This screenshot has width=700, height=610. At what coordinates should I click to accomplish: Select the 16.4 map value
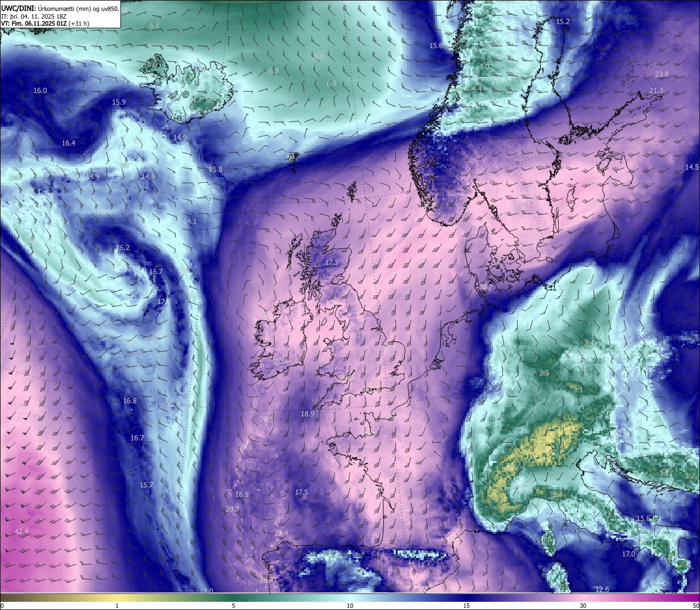[68, 143]
